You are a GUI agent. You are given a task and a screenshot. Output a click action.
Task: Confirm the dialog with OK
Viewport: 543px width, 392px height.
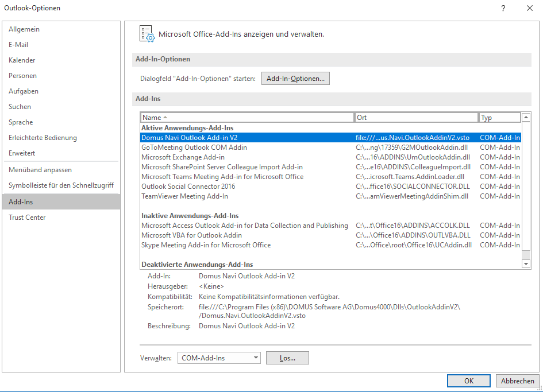468,381
